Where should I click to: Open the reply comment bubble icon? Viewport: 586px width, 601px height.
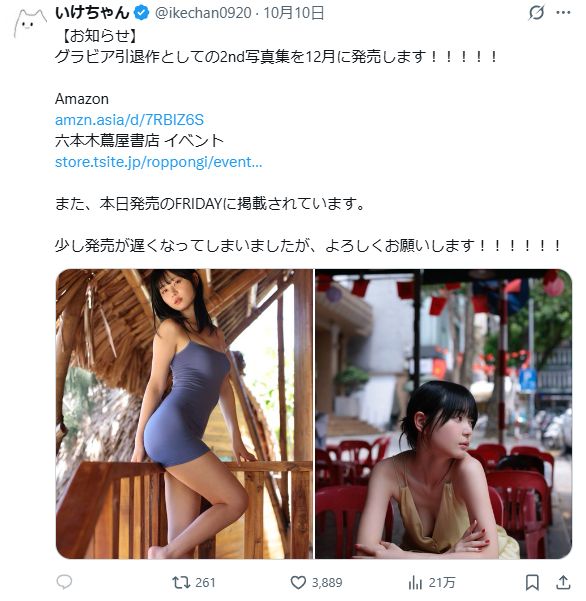coord(64,583)
